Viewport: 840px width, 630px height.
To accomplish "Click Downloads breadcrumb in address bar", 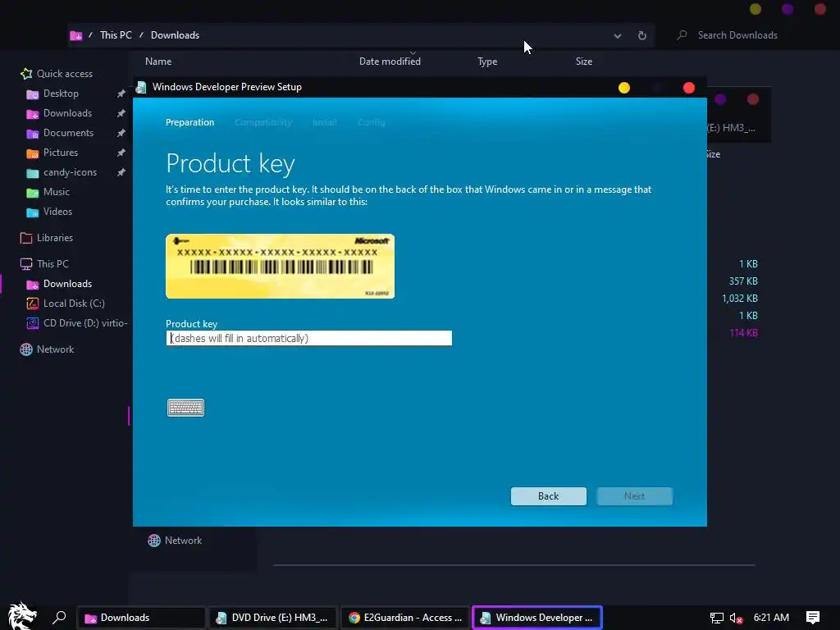I will coord(176,34).
